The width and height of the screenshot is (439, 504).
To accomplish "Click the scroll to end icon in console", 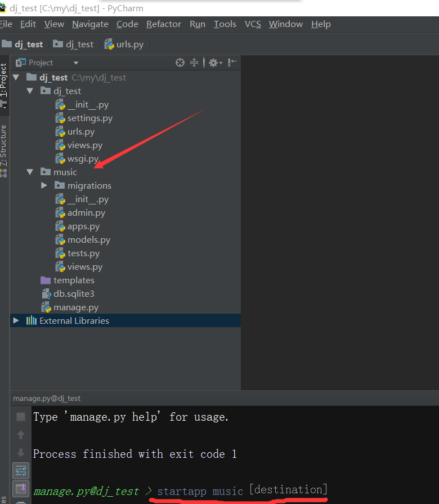I will 21,489.
